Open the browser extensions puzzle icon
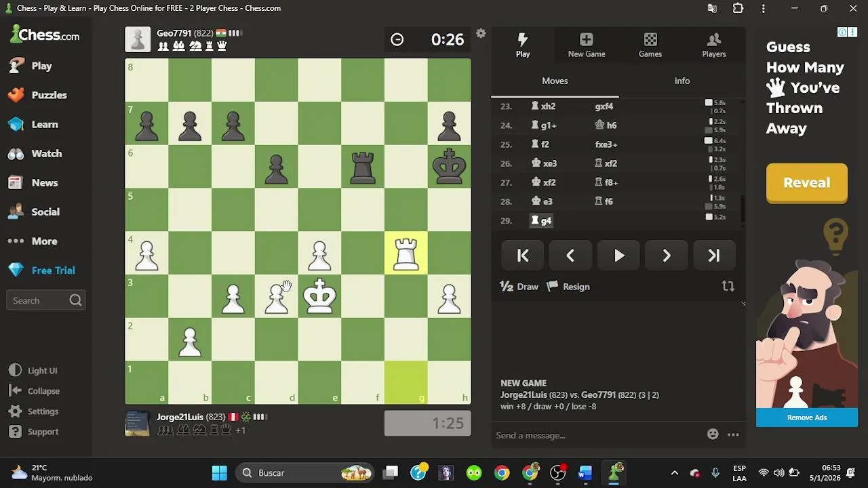 tap(738, 8)
